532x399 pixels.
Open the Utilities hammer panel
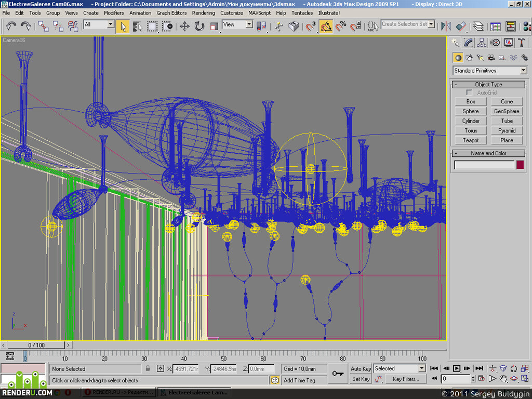522,43
